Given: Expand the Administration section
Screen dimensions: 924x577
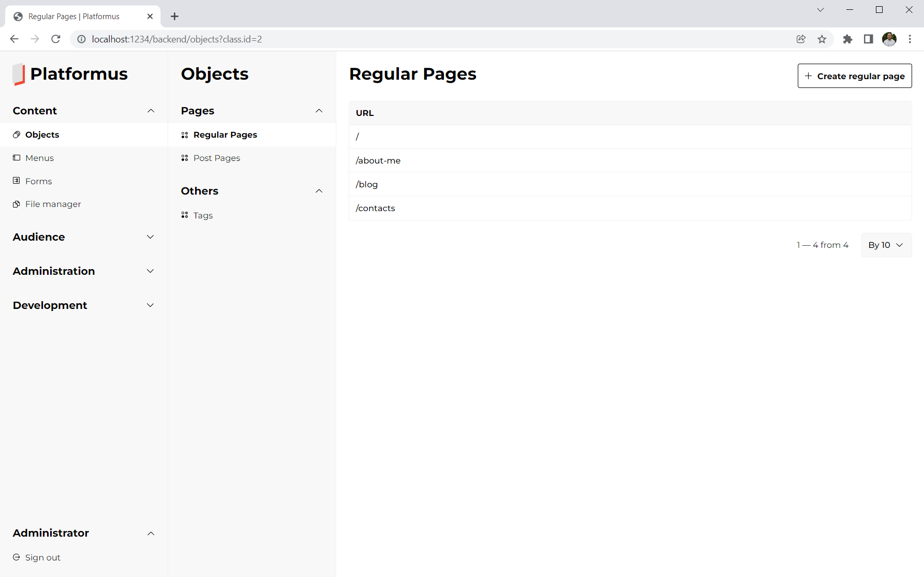Looking at the screenshot, I should pos(151,271).
